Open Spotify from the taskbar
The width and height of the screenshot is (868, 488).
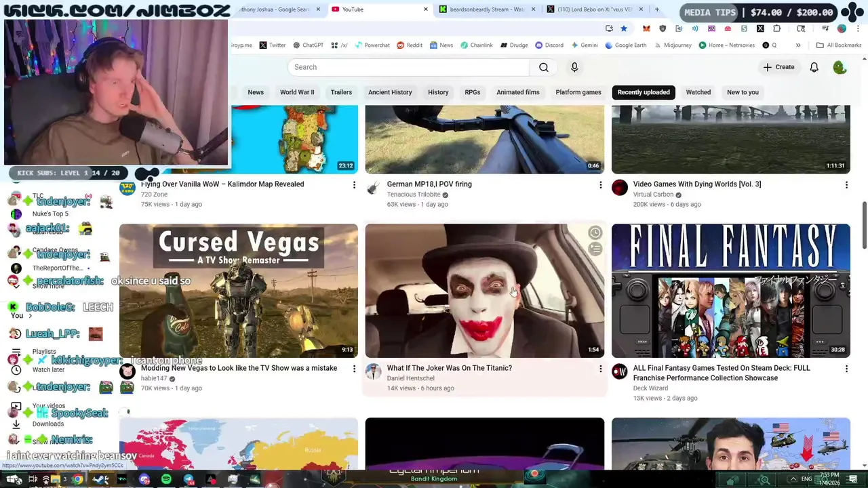click(x=166, y=480)
